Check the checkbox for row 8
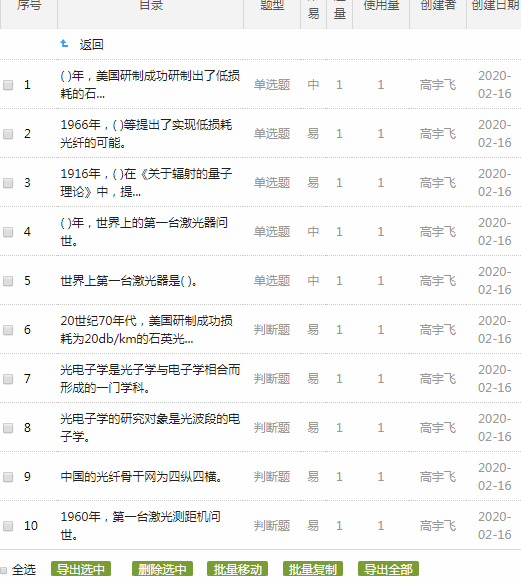The image size is (521, 584). tap(8, 428)
